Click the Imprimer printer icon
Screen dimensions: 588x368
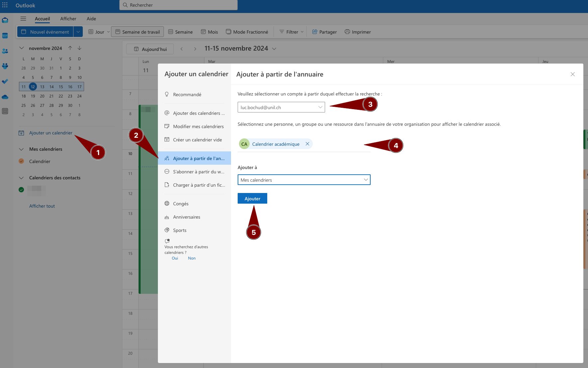[x=347, y=32]
